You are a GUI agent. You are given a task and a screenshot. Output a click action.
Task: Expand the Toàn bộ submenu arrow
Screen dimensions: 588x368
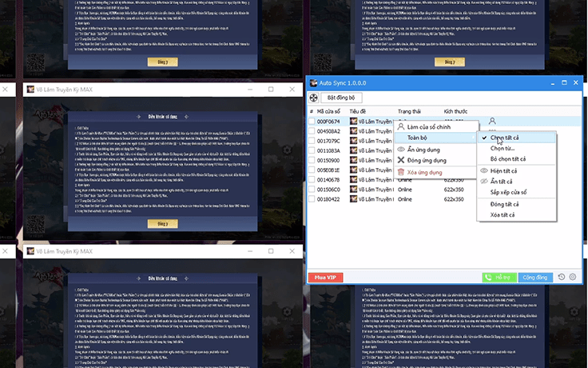click(x=473, y=138)
